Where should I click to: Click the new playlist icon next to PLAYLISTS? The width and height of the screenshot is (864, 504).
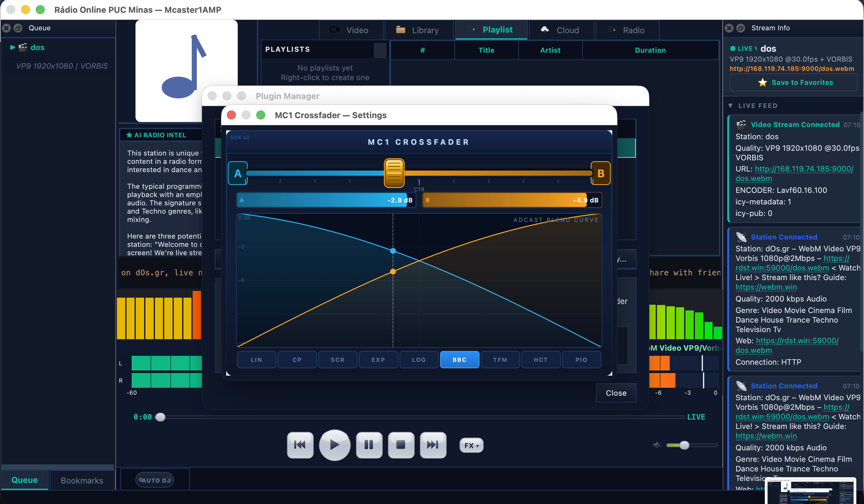tap(381, 50)
